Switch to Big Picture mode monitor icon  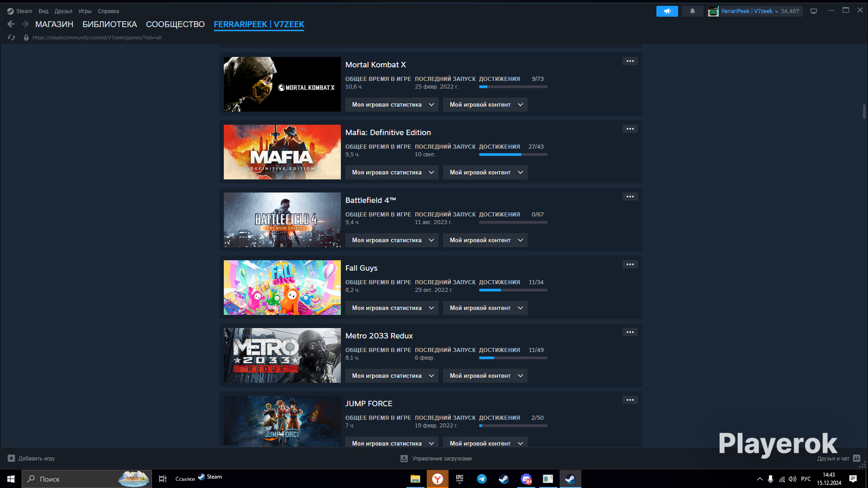click(x=813, y=11)
